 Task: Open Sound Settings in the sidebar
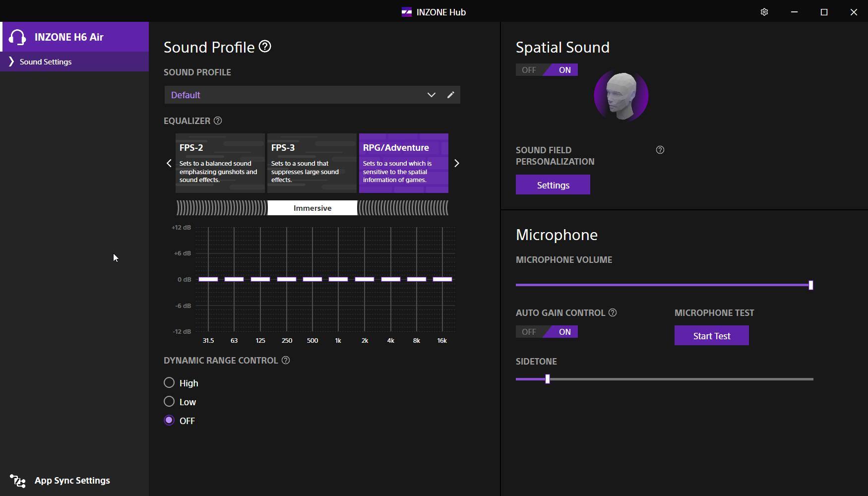74,62
